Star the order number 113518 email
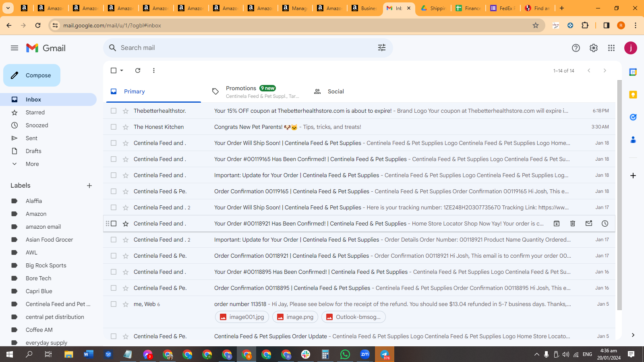644x362 pixels. point(126,304)
